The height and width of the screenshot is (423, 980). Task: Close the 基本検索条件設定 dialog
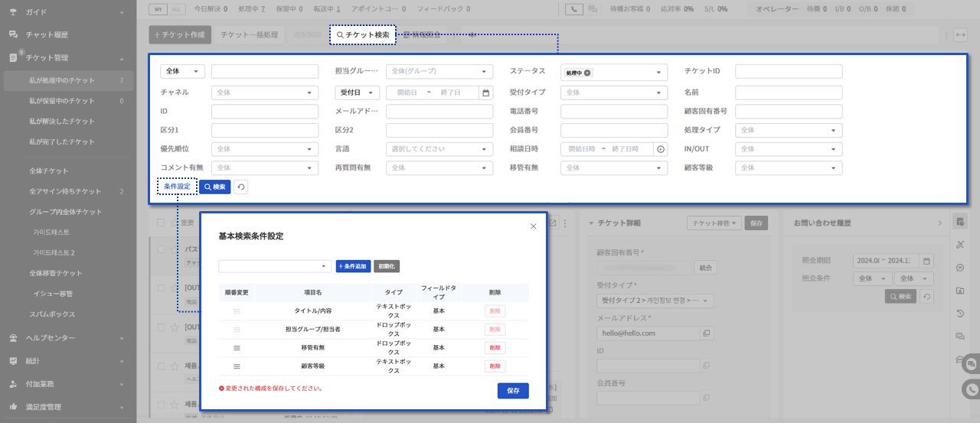pyautogui.click(x=534, y=226)
